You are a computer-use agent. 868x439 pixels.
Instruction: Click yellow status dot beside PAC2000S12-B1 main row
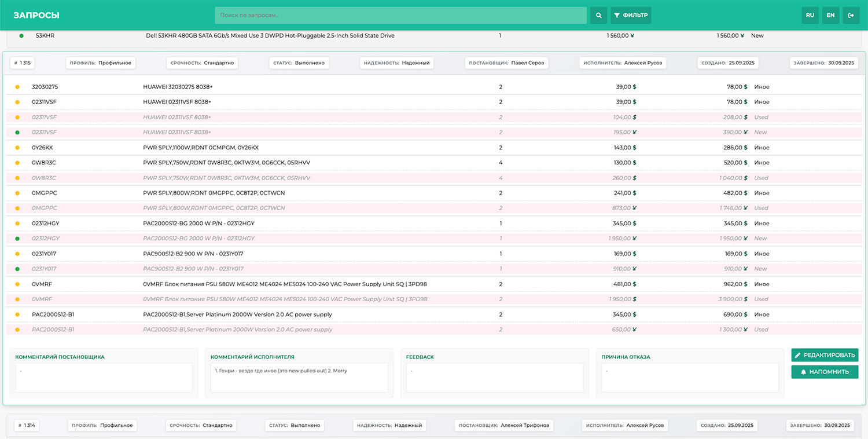tap(17, 314)
